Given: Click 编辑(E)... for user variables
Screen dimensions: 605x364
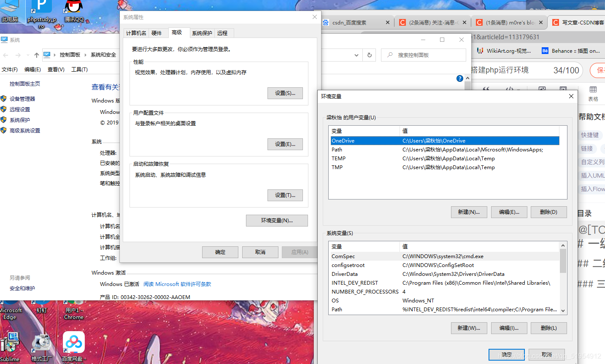Looking at the screenshot, I should click(x=509, y=212).
